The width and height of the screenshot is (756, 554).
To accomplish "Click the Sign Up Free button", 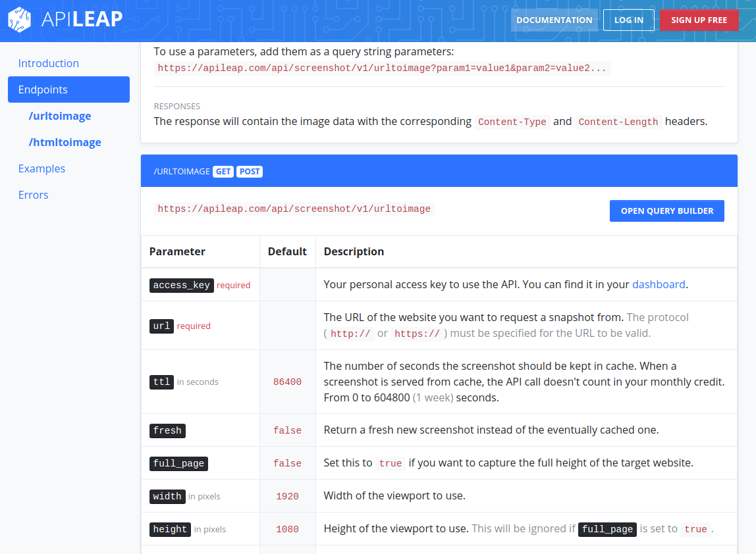I will point(699,20).
